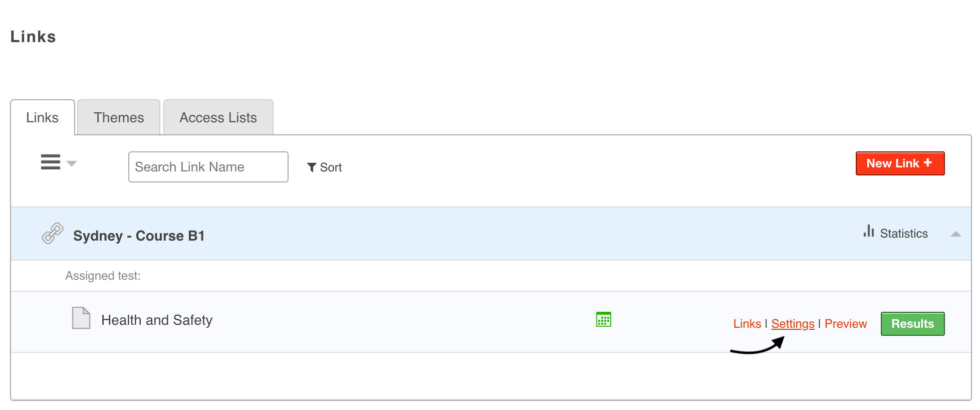Select the Links tab

point(43,118)
